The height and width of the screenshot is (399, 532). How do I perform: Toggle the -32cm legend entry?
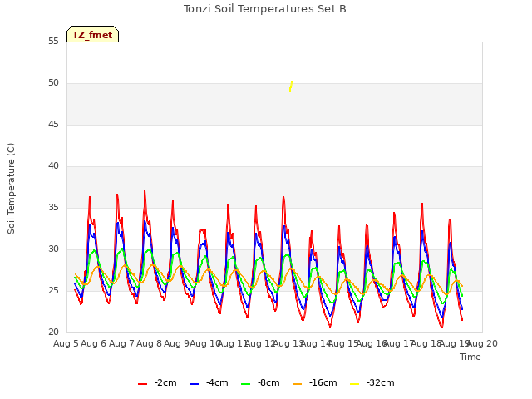pos(372,383)
